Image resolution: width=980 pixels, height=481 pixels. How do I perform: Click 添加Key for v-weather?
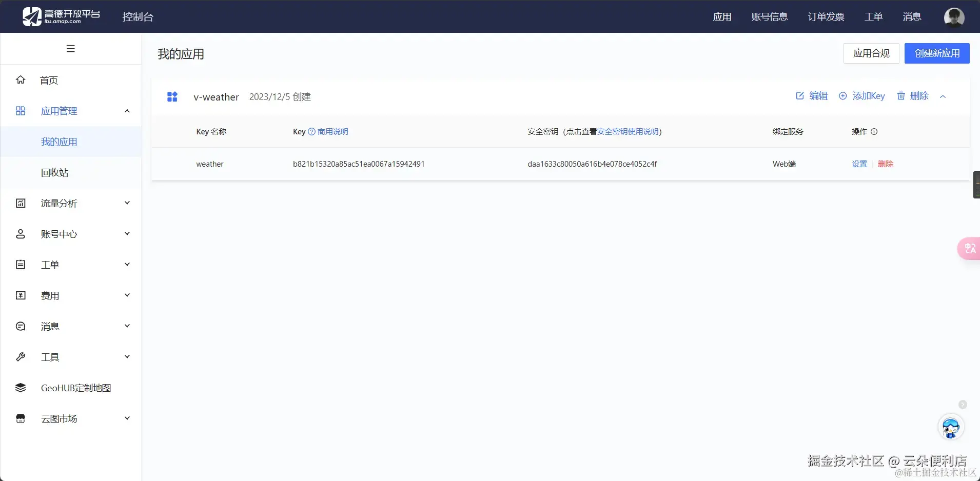click(862, 96)
